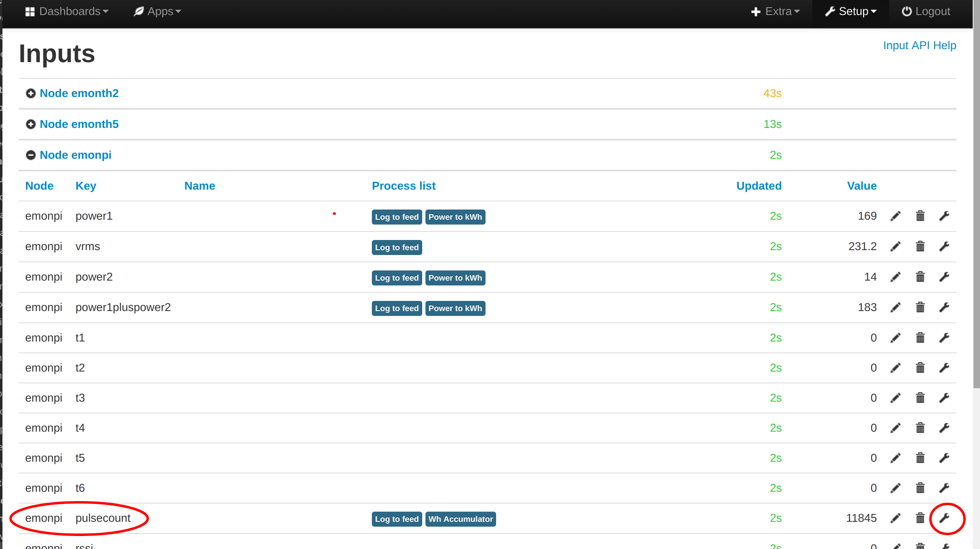This screenshot has height=549, width=980.
Task: Click the Updated column header
Action: click(759, 186)
